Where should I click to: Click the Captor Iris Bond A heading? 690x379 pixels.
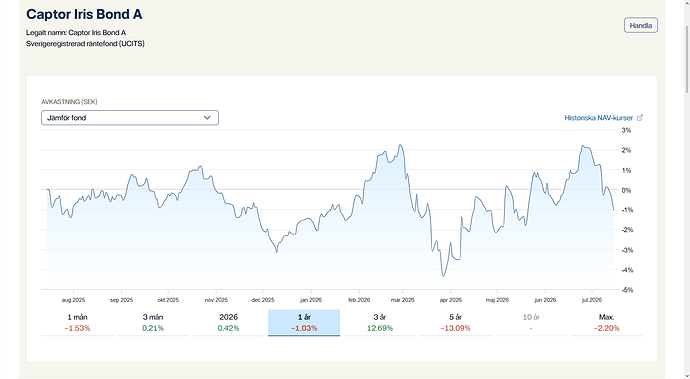(x=84, y=14)
